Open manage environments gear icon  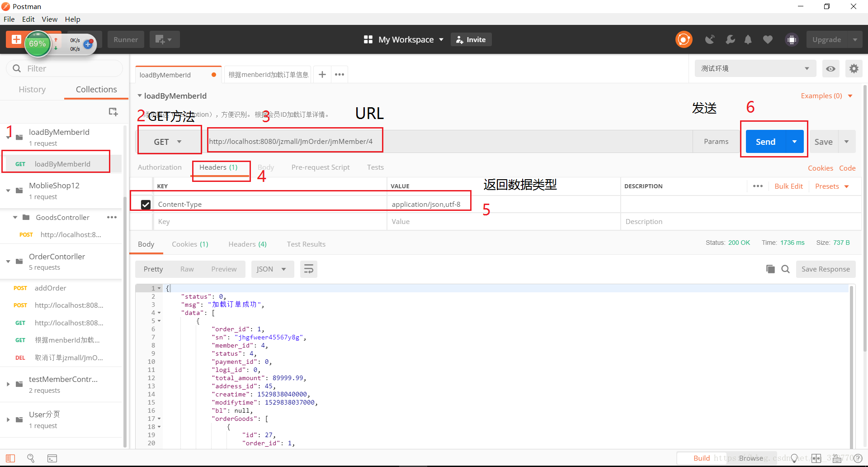[x=854, y=69]
